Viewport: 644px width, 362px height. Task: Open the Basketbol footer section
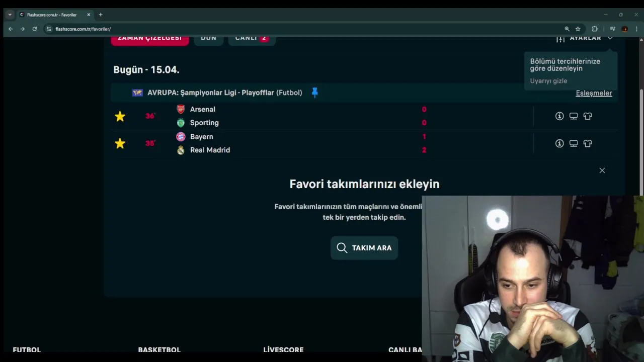159,349
